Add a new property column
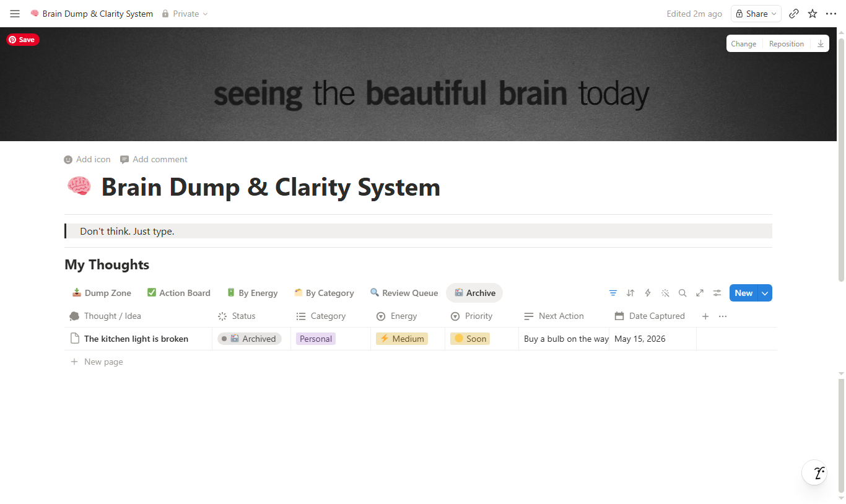This screenshot has width=846, height=504. tap(705, 316)
